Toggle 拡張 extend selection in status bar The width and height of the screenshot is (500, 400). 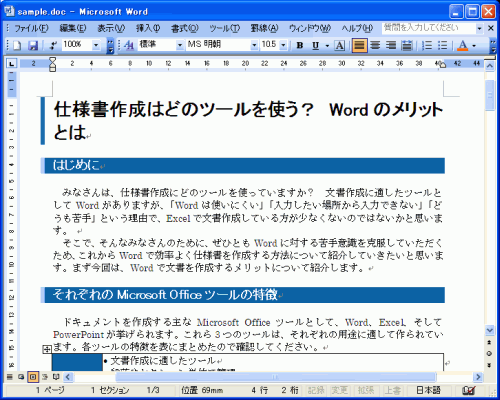click(x=366, y=390)
